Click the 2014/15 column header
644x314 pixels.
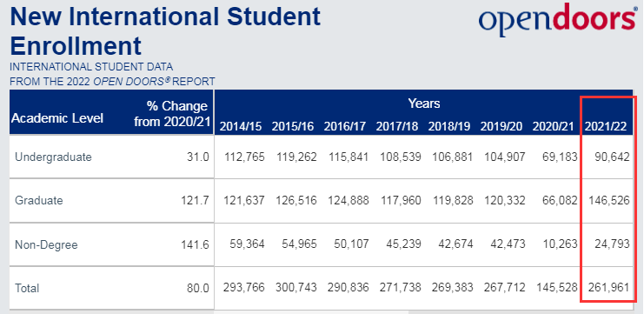[x=241, y=127]
